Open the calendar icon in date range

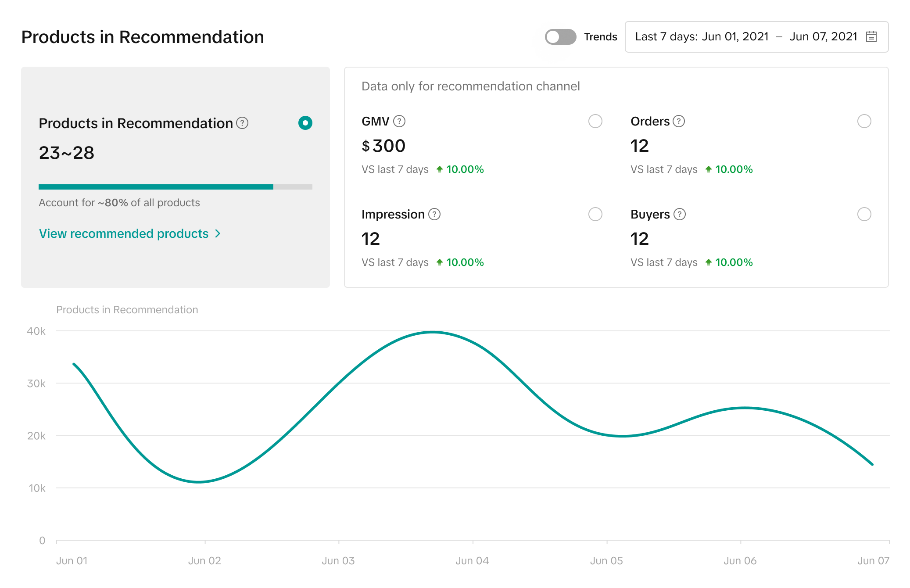tap(871, 36)
